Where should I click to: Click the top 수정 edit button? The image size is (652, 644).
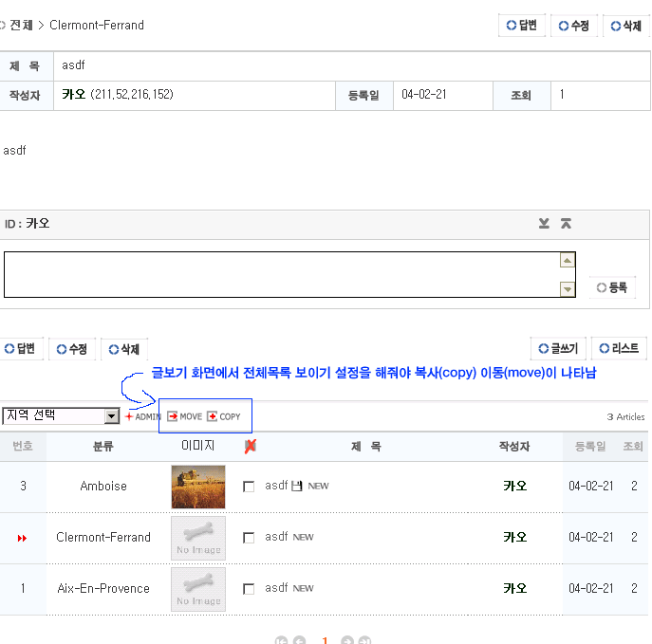point(574,26)
